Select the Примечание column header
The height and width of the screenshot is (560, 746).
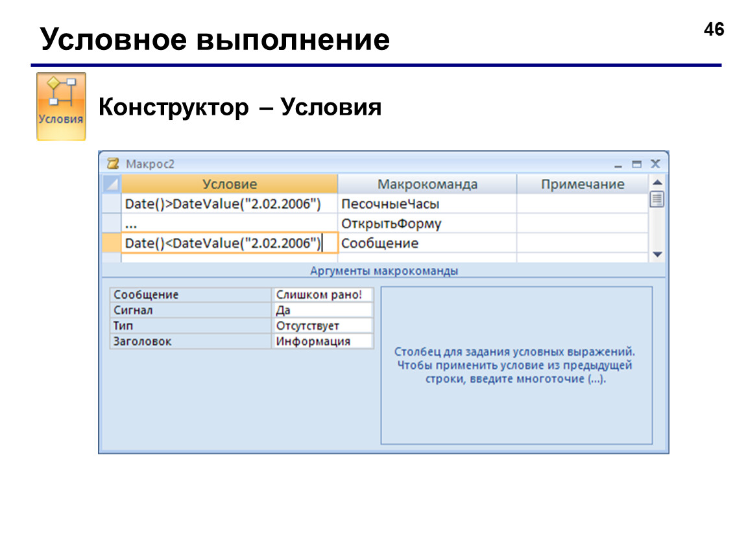[x=583, y=184]
